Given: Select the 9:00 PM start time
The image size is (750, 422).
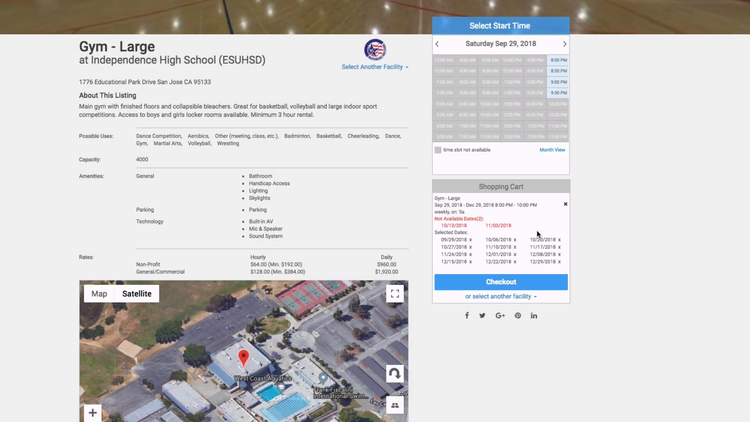Looking at the screenshot, I should pos(558,82).
